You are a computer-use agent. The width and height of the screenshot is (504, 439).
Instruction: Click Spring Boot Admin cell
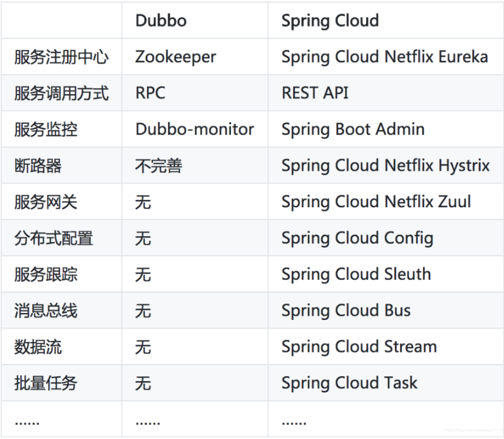click(x=353, y=129)
